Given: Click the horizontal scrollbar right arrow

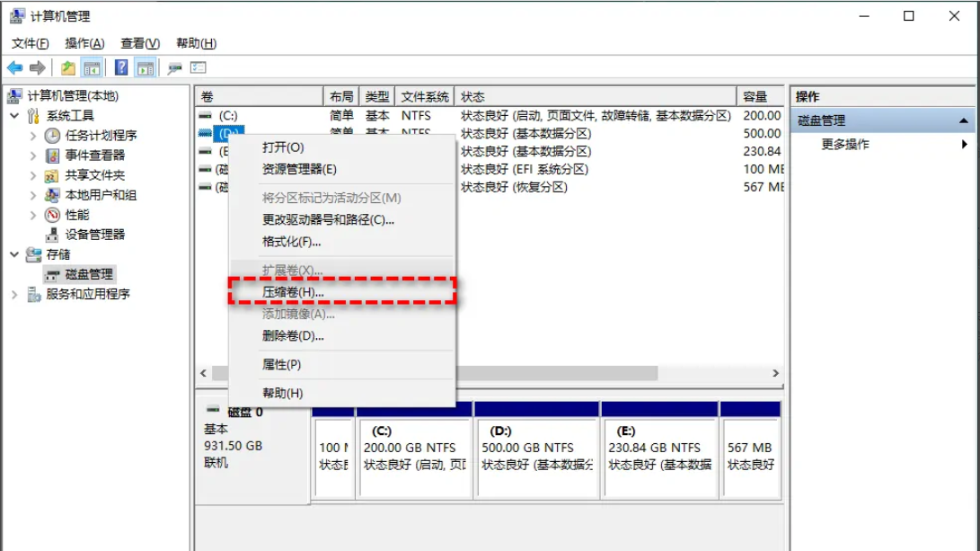Looking at the screenshot, I should [775, 373].
